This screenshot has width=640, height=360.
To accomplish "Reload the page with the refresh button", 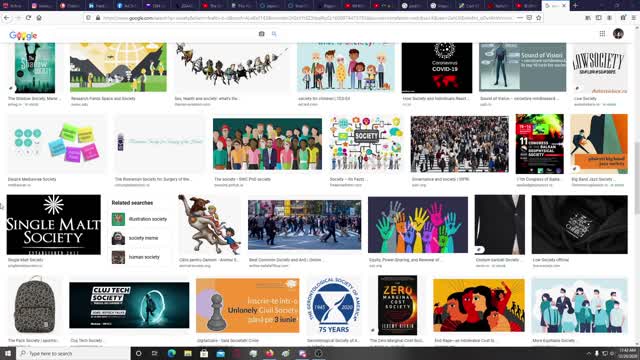I will click(28, 18).
